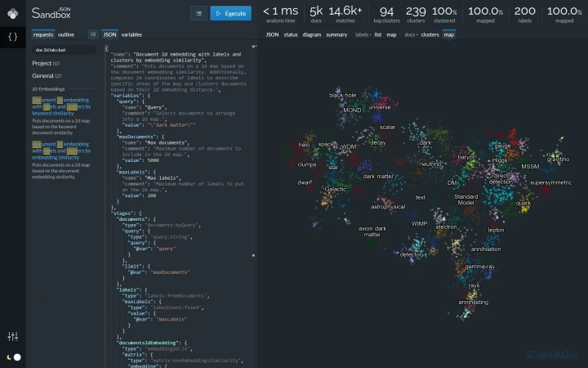This screenshot has height=368, width=588.
Task: Click the 'Higgs' map label
Action: pos(500,160)
